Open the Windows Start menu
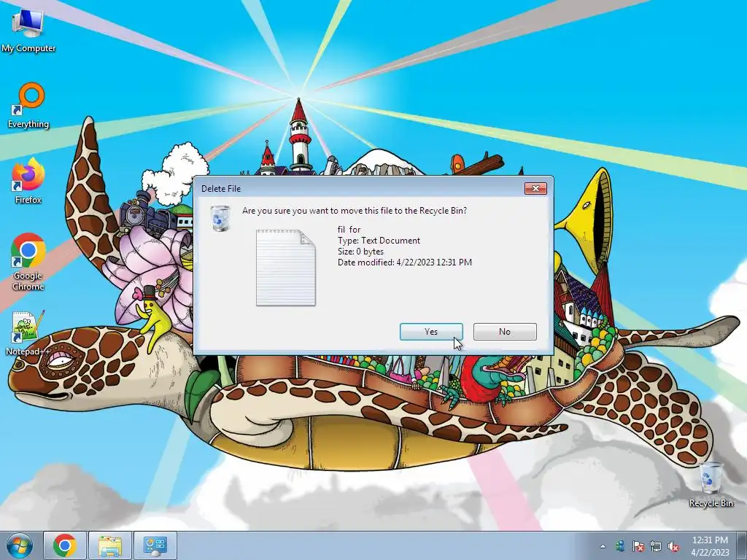 (x=19, y=545)
